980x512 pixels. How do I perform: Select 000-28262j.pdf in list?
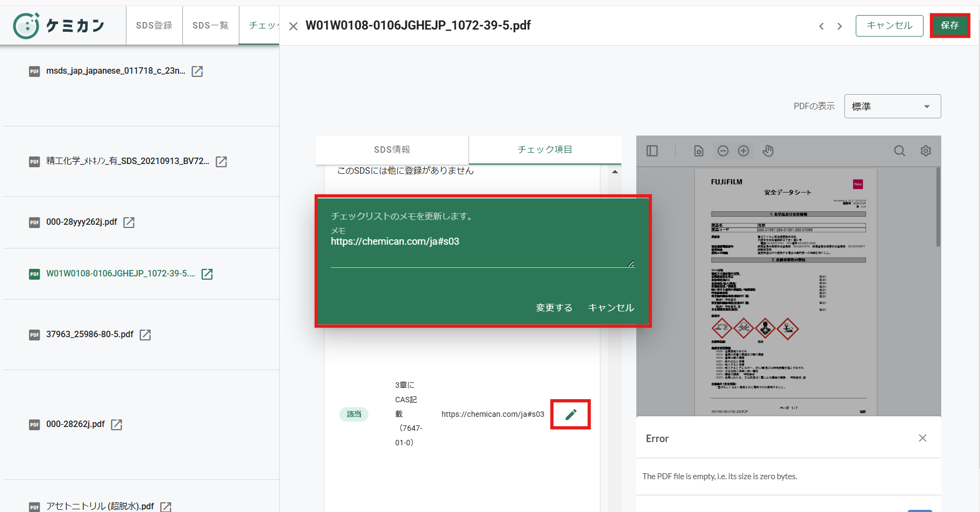coord(75,424)
